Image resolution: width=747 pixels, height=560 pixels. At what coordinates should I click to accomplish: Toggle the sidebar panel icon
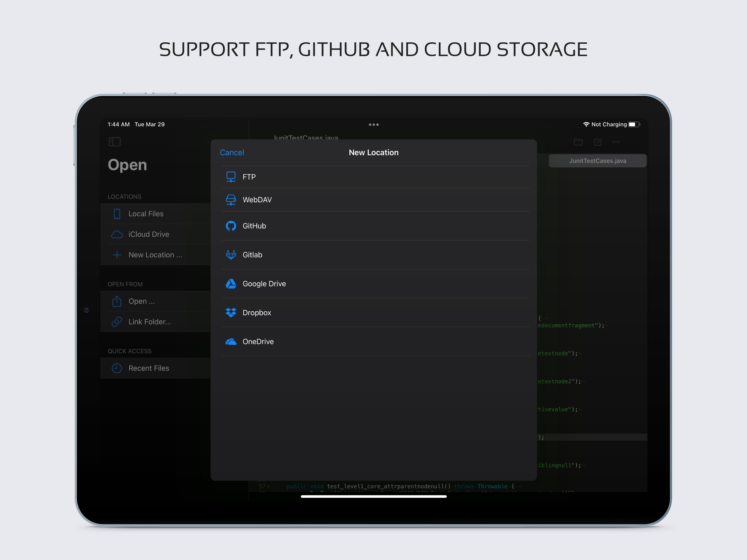[x=115, y=142]
